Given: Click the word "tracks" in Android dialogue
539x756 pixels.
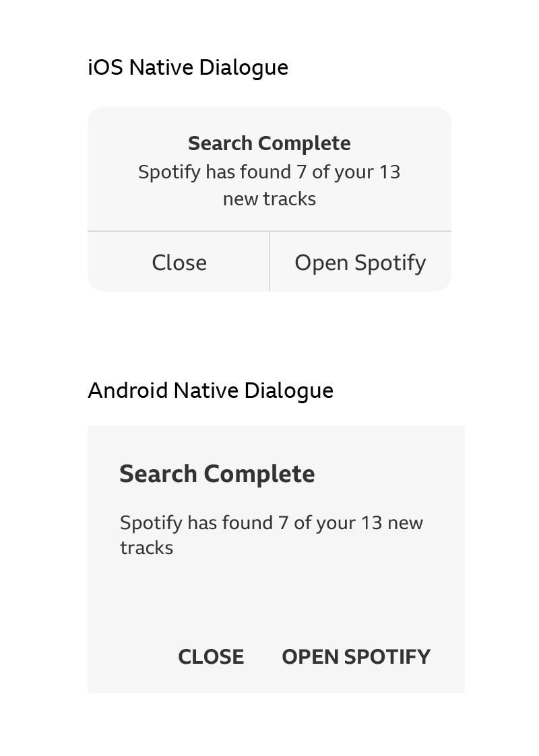Looking at the screenshot, I should (x=146, y=548).
